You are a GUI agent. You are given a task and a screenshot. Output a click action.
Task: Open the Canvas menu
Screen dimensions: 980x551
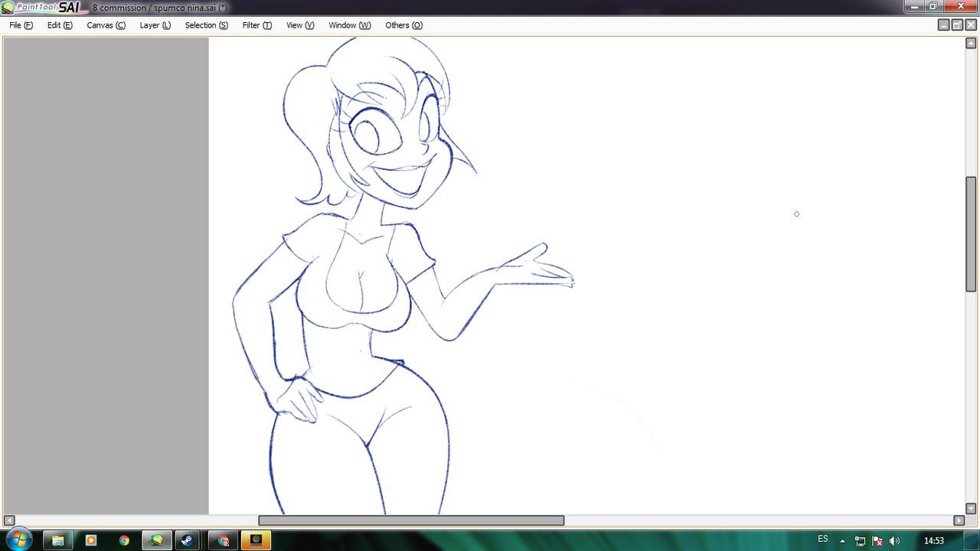pyautogui.click(x=106, y=25)
